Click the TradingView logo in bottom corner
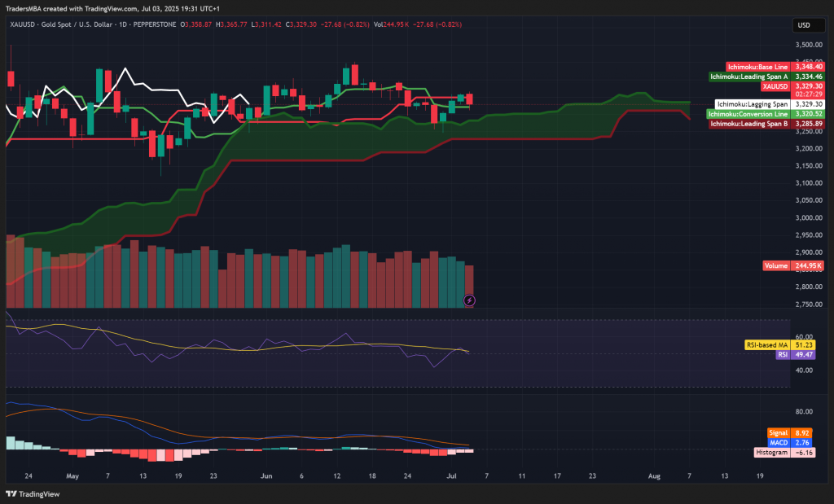The image size is (834, 504). click(x=26, y=493)
